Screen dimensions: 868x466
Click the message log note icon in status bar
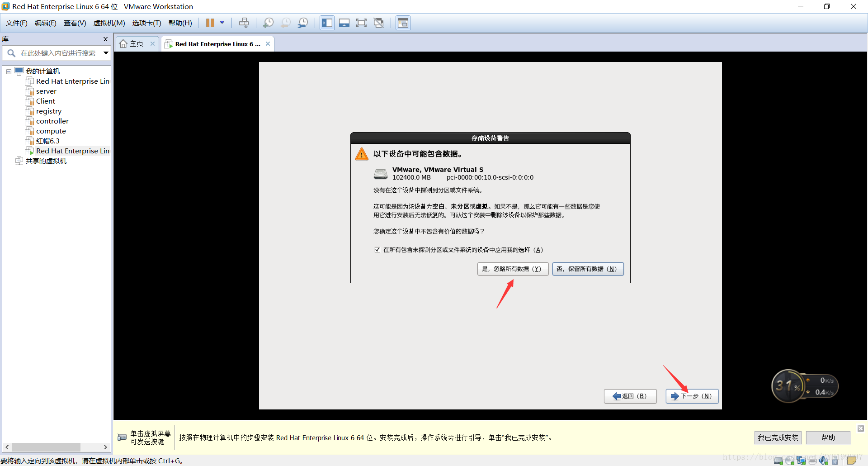click(x=852, y=461)
